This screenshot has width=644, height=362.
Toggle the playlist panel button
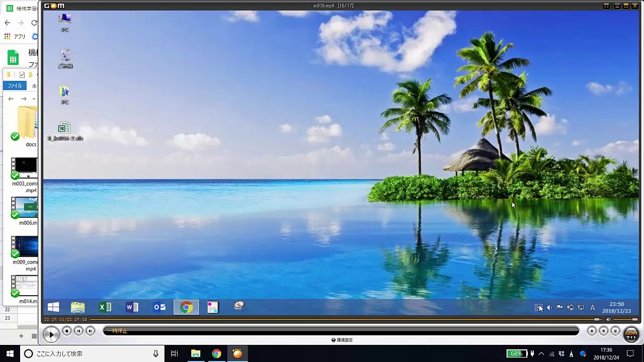click(x=615, y=331)
